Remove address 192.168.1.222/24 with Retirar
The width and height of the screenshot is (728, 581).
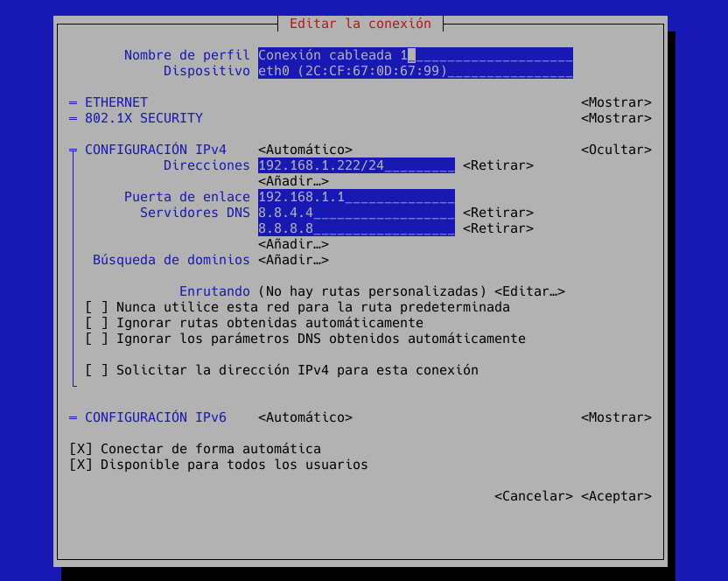(x=498, y=165)
